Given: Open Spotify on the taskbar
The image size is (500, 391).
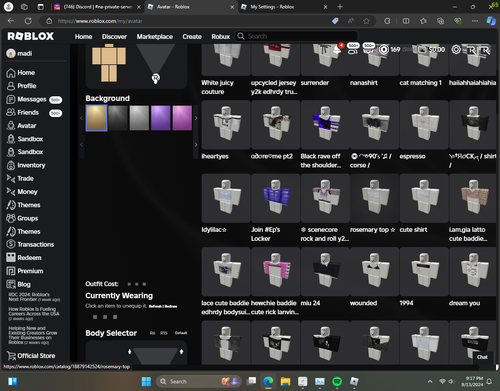Looking at the screenshot, I should (337, 381).
